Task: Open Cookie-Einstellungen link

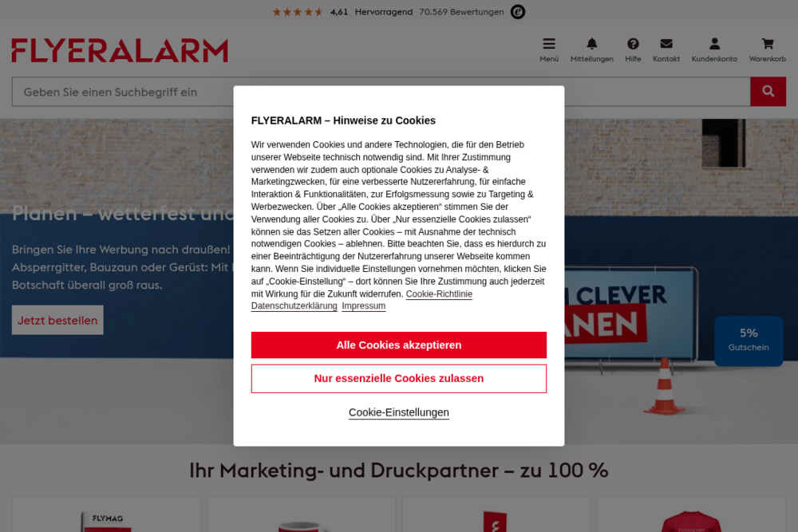Action: (x=398, y=412)
